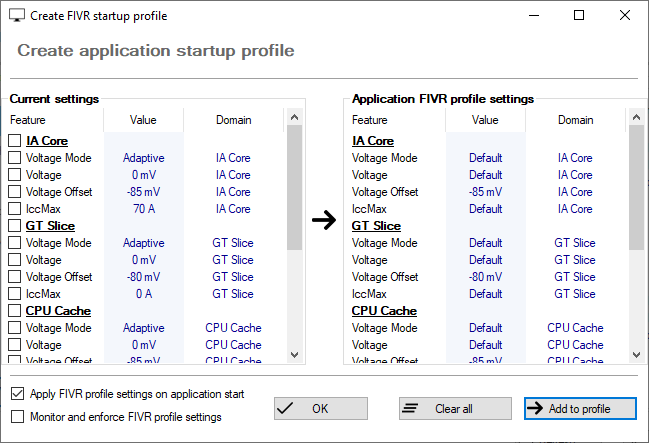Click the profile settings scrollbar thumb
The height and width of the screenshot is (443, 649).
(x=636, y=188)
